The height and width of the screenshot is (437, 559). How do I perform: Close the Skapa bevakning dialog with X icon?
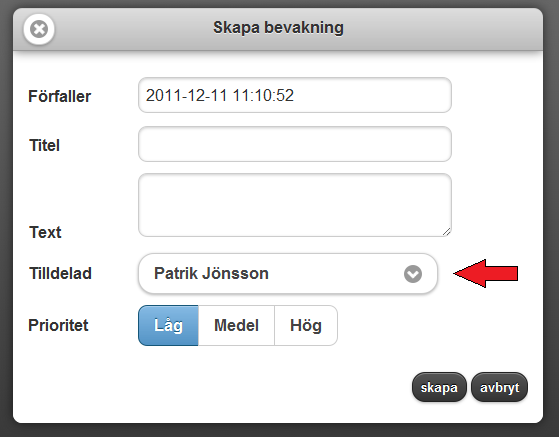click(x=39, y=29)
